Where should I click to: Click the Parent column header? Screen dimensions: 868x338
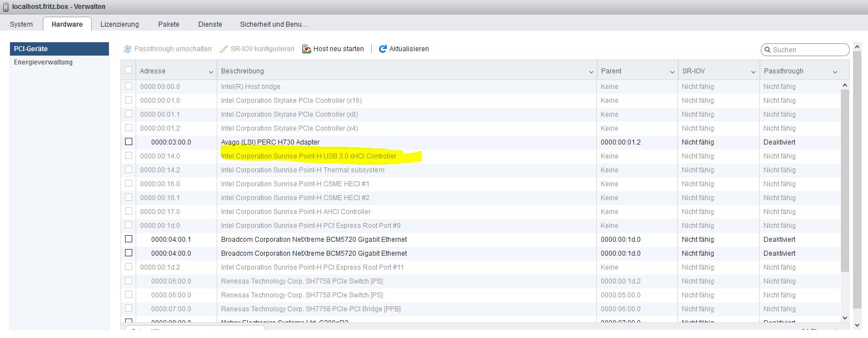click(611, 71)
